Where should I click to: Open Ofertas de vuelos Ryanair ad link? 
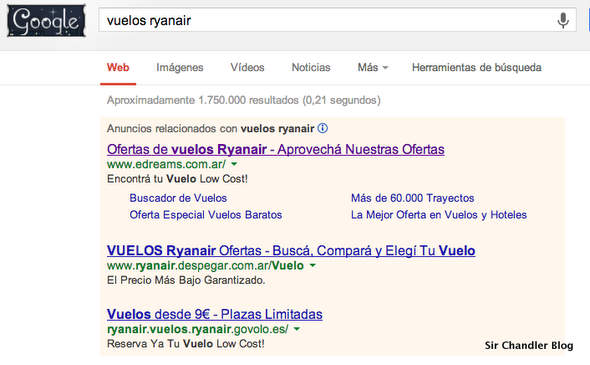pos(275,149)
